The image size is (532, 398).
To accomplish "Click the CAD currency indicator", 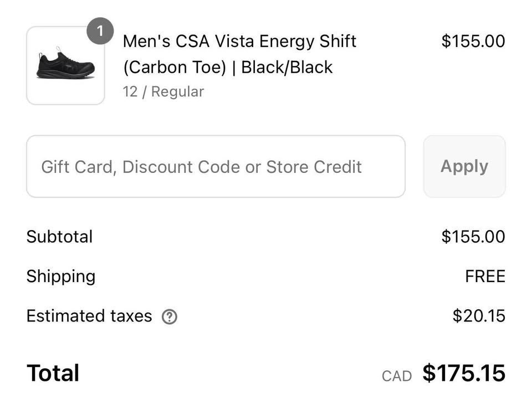I will 397,376.
